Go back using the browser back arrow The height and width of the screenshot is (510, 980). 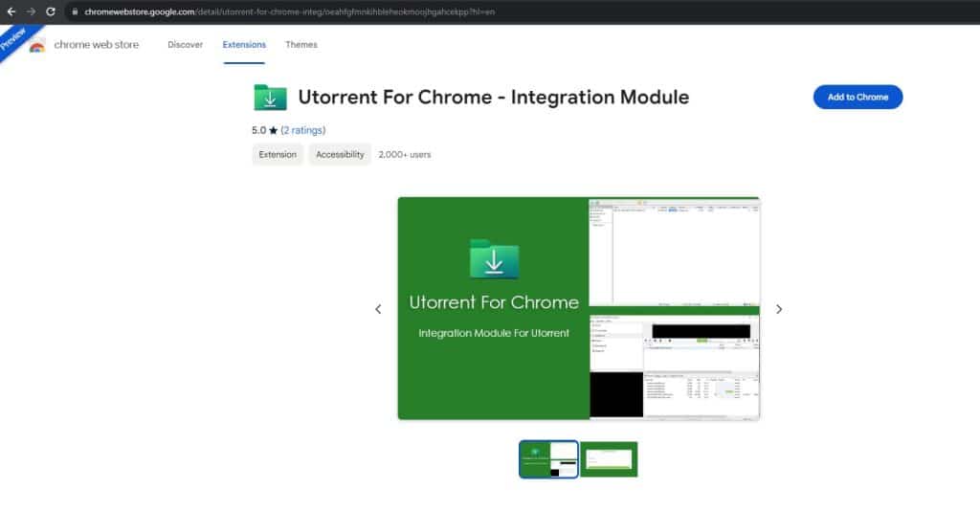pyautogui.click(x=11, y=11)
